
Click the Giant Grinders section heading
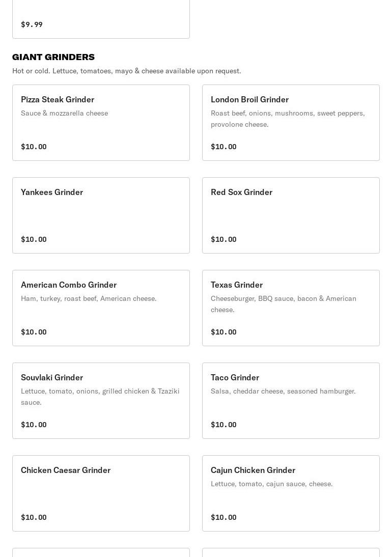tap(53, 57)
